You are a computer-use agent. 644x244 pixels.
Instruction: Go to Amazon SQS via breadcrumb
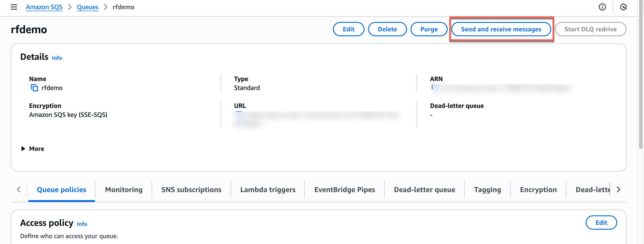[44, 7]
